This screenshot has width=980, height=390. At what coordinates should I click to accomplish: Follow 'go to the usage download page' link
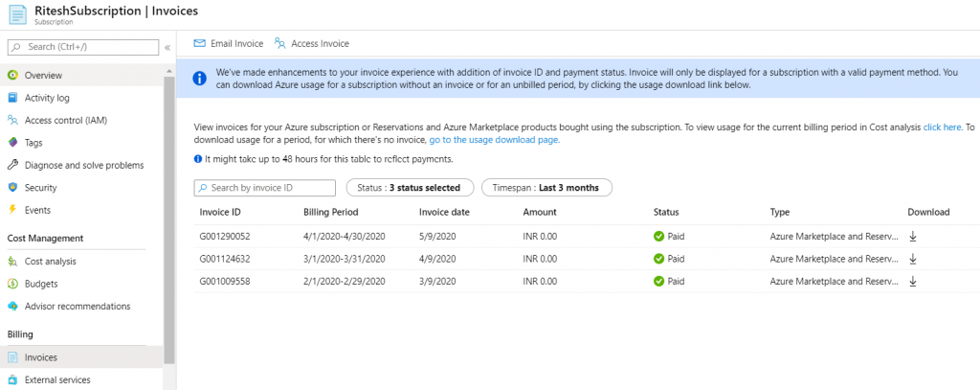(x=482, y=140)
